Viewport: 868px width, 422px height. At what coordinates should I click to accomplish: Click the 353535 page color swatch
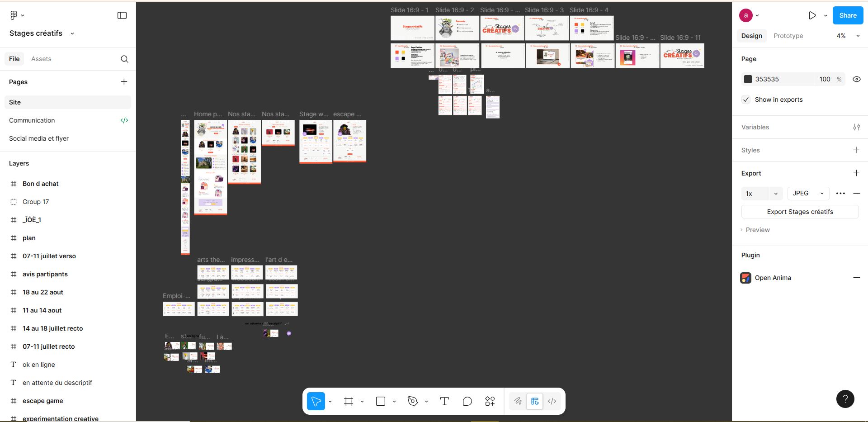click(x=748, y=79)
